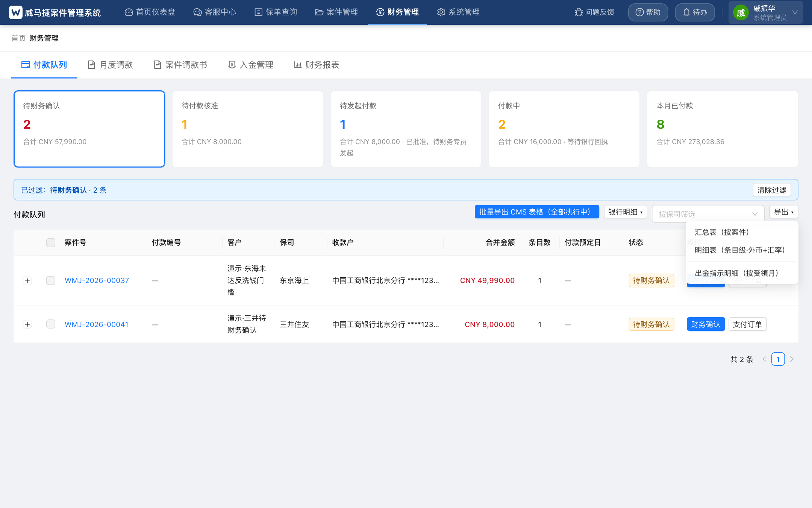Click the 首页仪表盘 dashboard gauge icon

129,12
